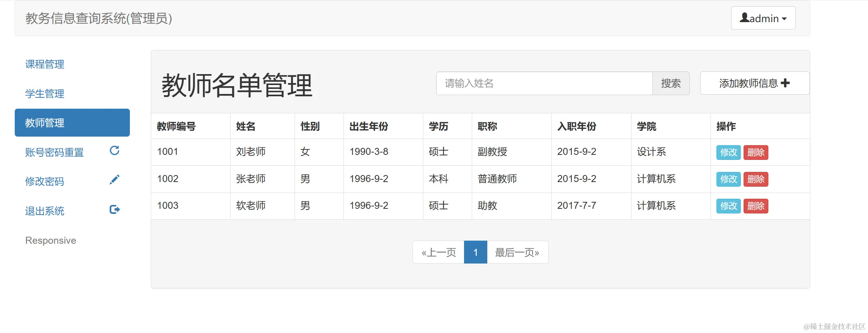Select page 1 in pagination
Viewport: 868px width, 333px height.
pos(475,252)
